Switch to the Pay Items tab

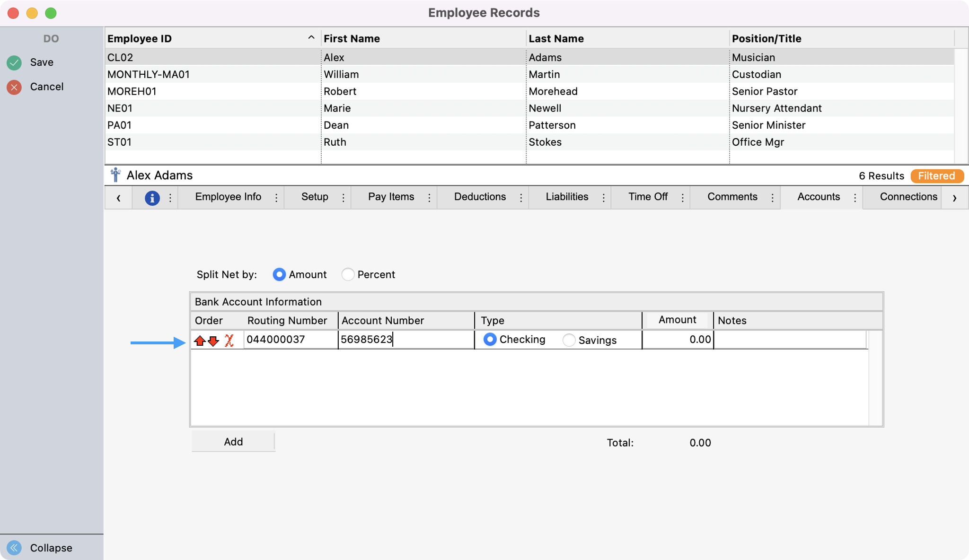391,197
